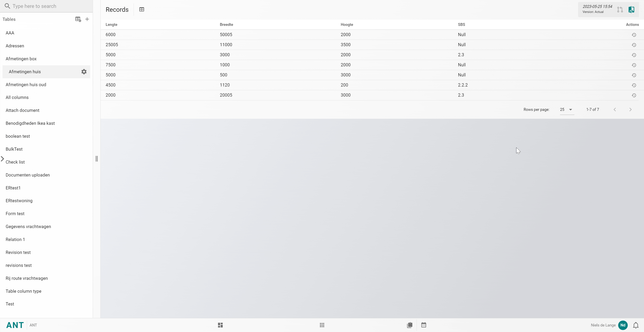644x332 pixels.
Task: Expand the left side chevron panel
Action: (x=3, y=159)
